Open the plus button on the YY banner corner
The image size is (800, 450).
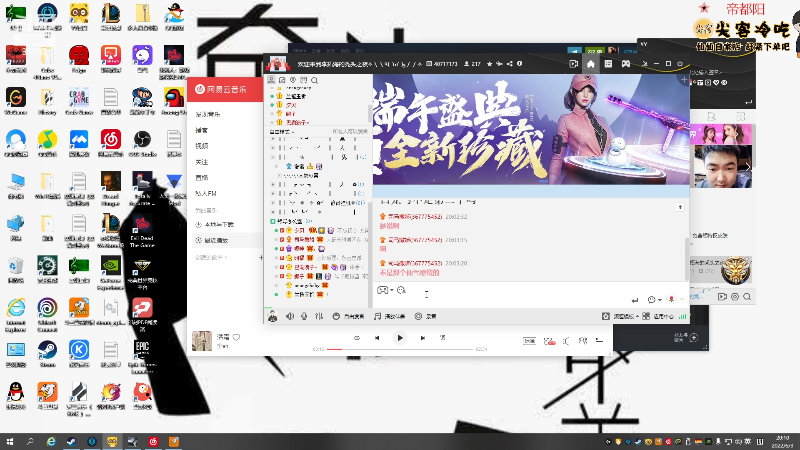pos(684,80)
